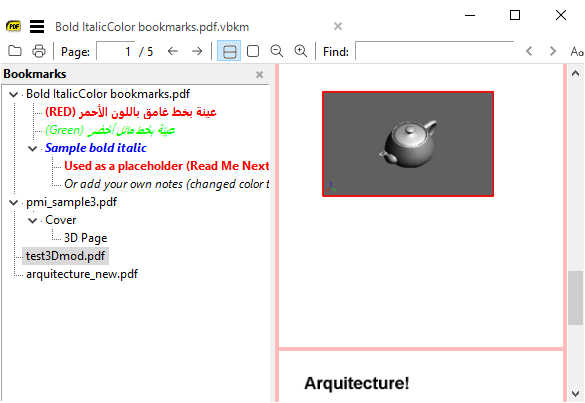Toggle continuous page view mode
585x403 pixels.
pos(229,51)
